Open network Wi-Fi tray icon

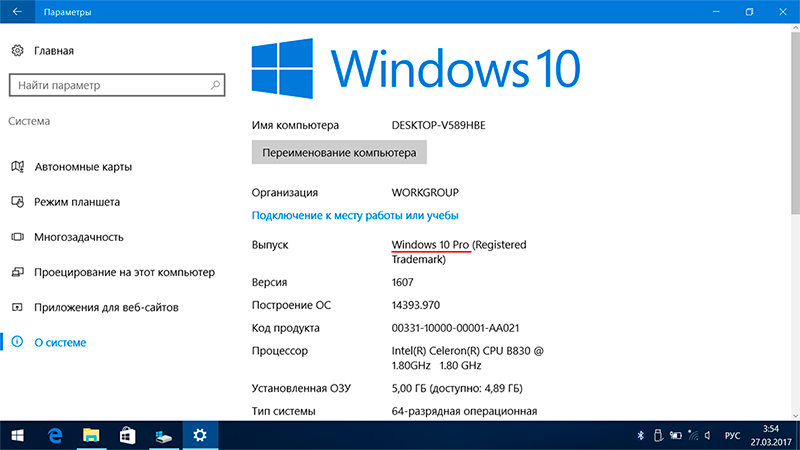693,435
